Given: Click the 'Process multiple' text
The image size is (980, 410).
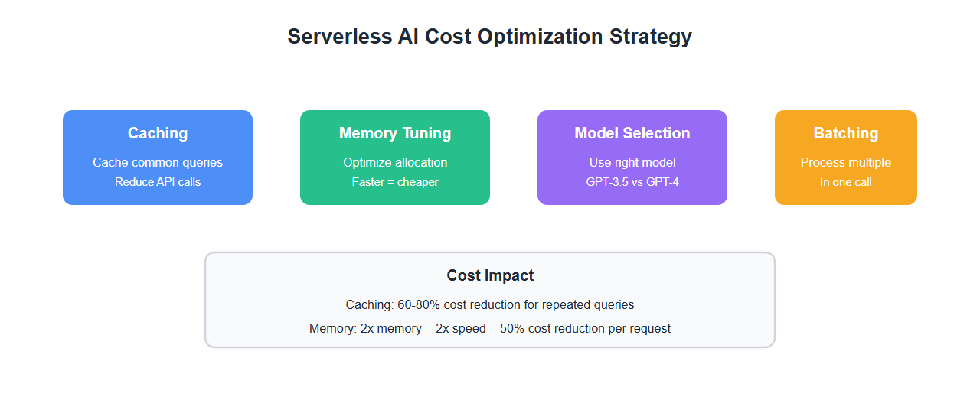Looking at the screenshot, I should 846,162.
